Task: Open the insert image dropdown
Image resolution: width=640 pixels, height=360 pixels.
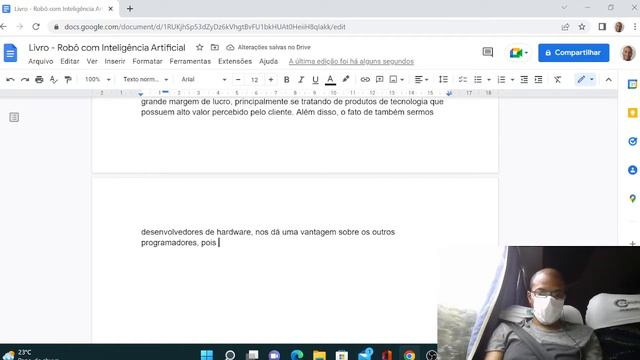Action: point(396,80)
